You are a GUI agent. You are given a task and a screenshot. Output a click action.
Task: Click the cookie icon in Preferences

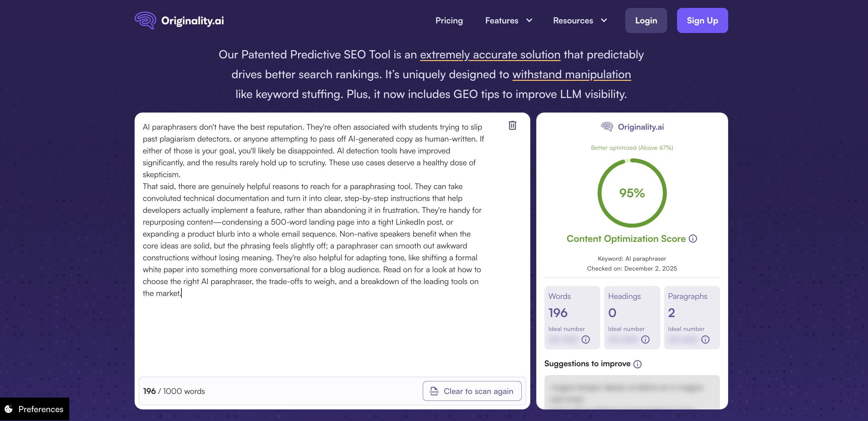(9, 409)
